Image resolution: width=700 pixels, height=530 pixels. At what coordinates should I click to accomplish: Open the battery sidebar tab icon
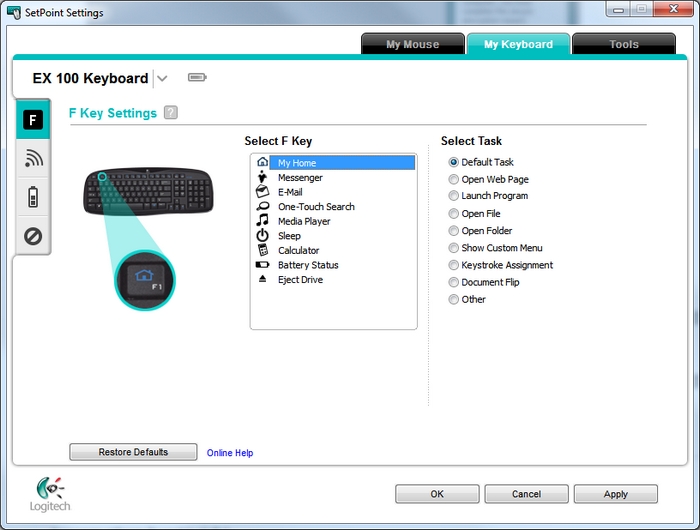[x=33, y=197]
